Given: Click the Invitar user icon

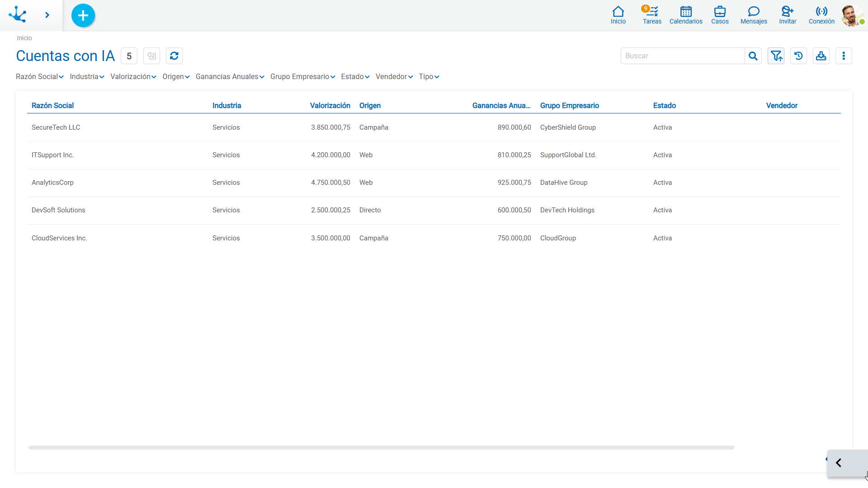Looking at the screenshot, I should point(788,15).
